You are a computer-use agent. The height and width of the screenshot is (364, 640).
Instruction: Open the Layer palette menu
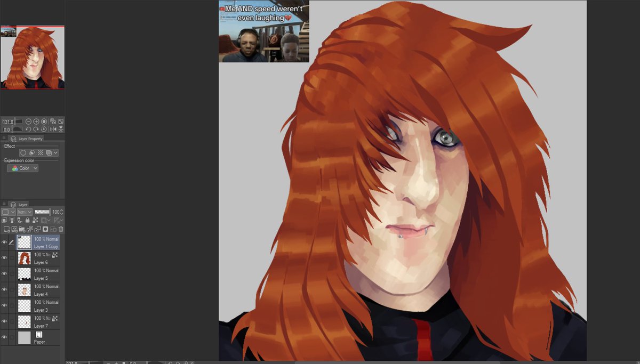click(x=4, y=204)
